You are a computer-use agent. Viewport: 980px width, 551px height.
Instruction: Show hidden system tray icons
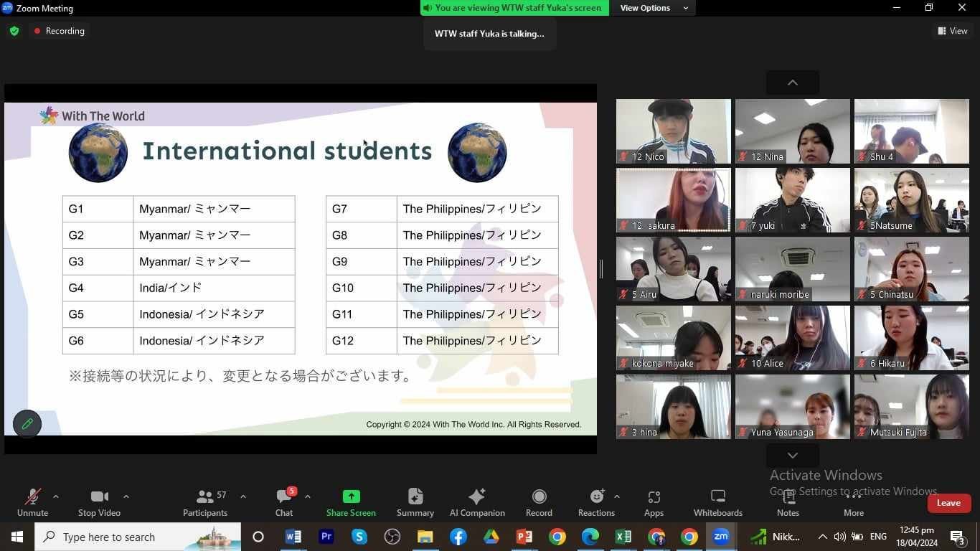pos(822,537)
